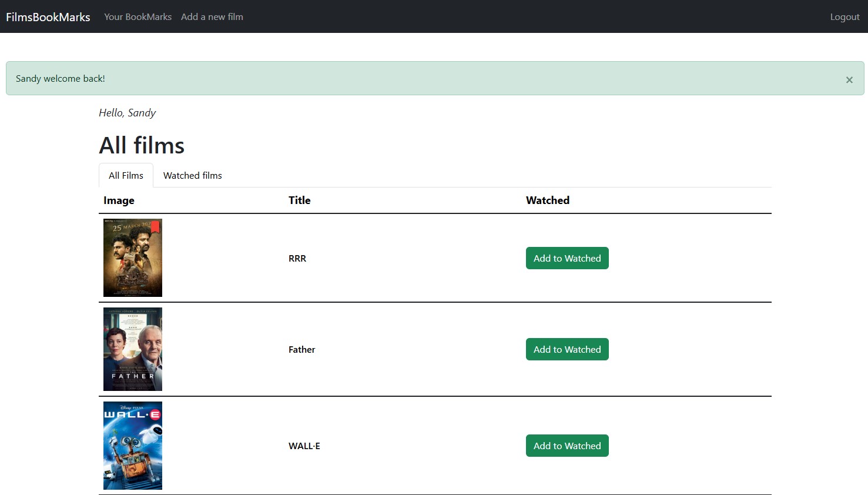Click the Image column header
The image size is (868, 495).
tap(119, 200)
